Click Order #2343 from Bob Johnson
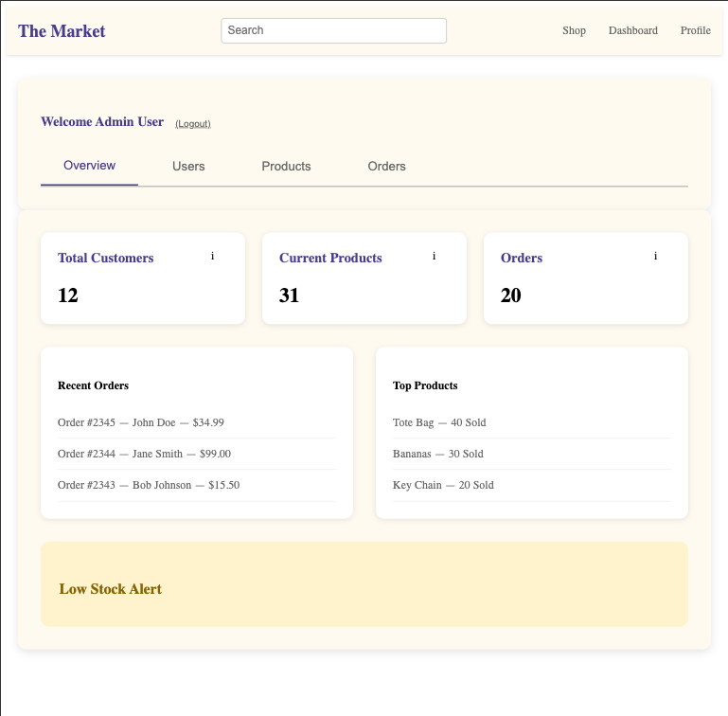 (197, 485)
